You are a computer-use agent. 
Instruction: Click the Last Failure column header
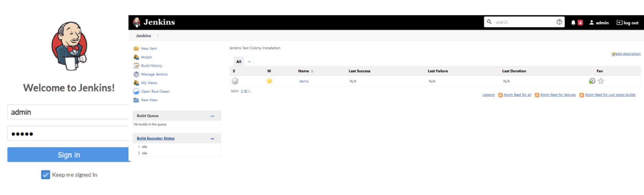[x=438, y=71]
